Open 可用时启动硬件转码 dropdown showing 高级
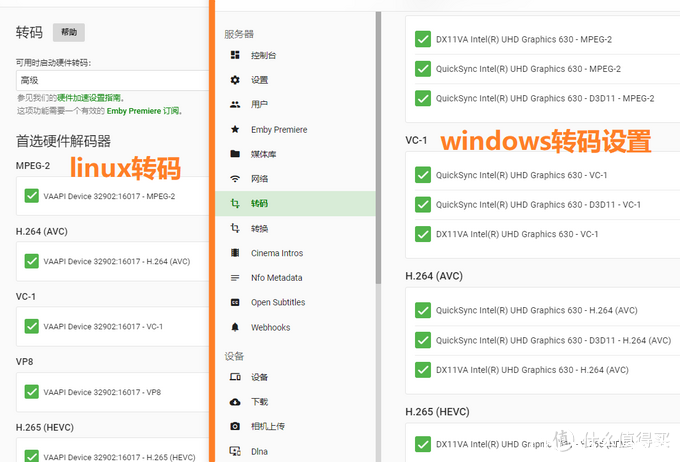 pyautogui.click(x=112, y=80)
